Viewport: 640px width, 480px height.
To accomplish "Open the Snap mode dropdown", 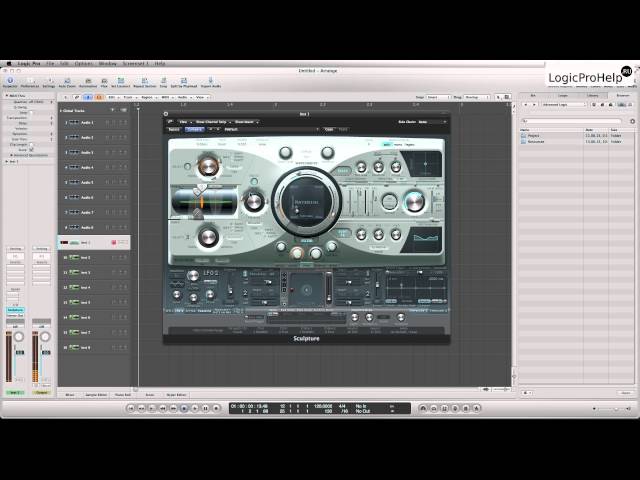I will [x=438, y=97].
